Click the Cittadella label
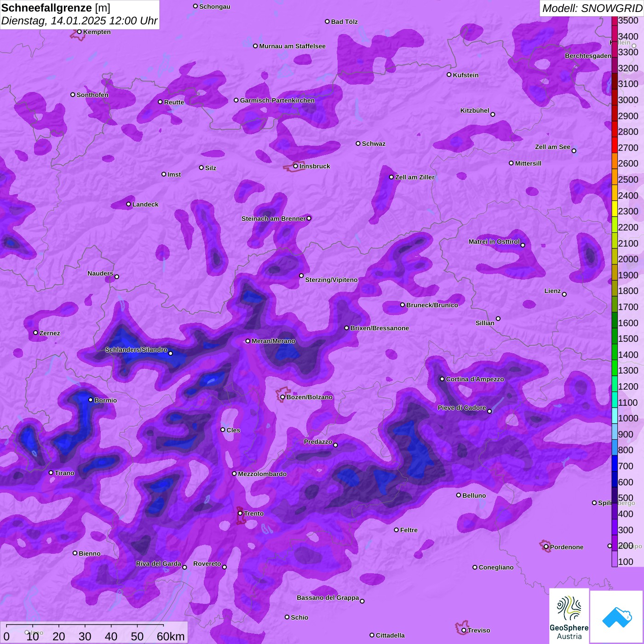Image resolution: width=644 pixels, height=644 pixels. pos(390,635)
